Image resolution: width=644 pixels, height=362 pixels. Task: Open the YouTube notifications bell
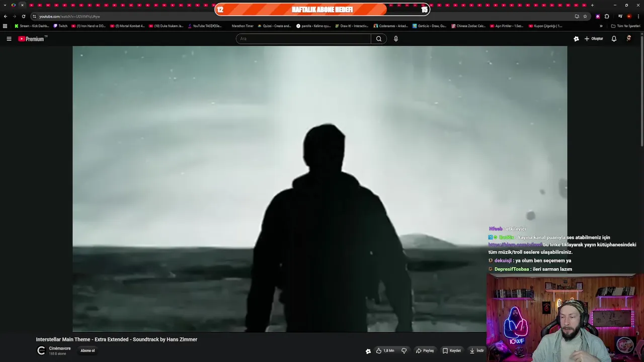pyautogui.click(x=614, y=39)
